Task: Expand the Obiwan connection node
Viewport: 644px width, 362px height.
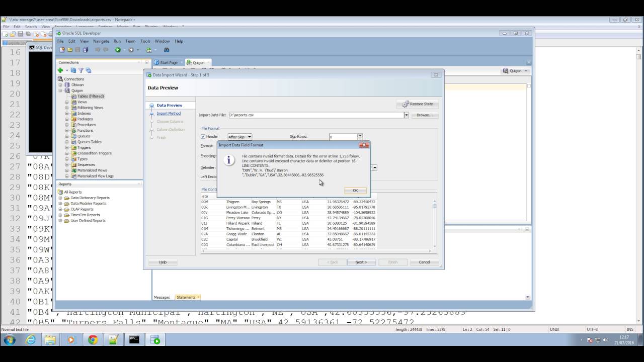Action: coord(60,85)
